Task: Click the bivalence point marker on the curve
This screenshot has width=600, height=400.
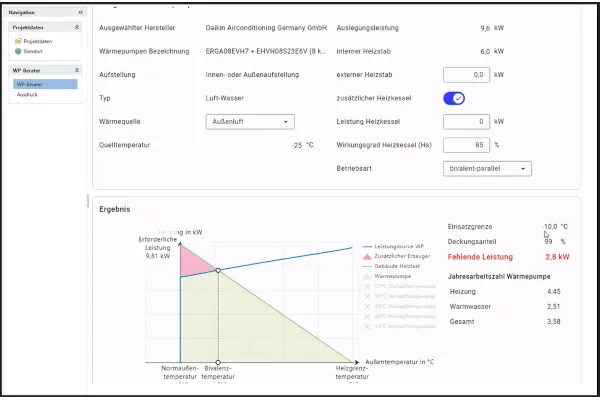Action: click(218, 270)
